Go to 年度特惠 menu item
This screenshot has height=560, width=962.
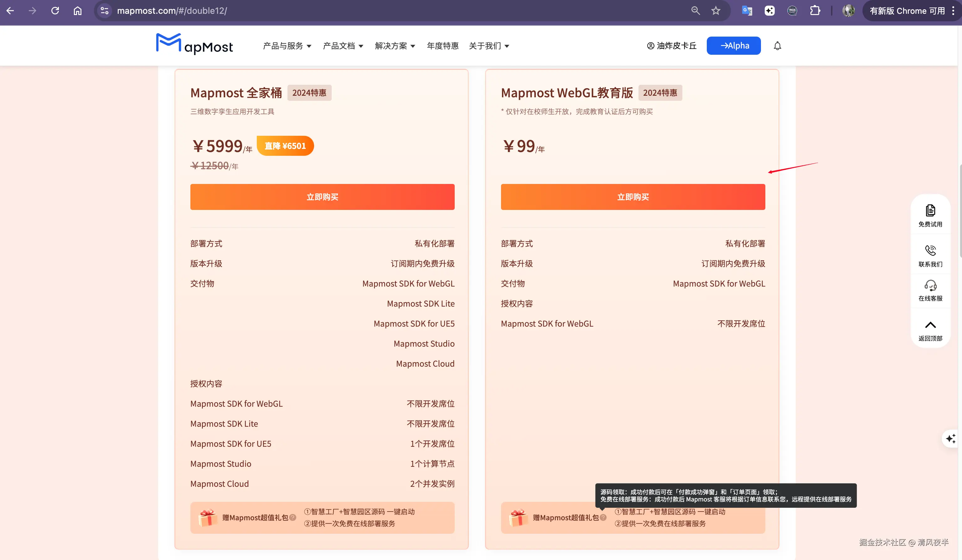442,46
